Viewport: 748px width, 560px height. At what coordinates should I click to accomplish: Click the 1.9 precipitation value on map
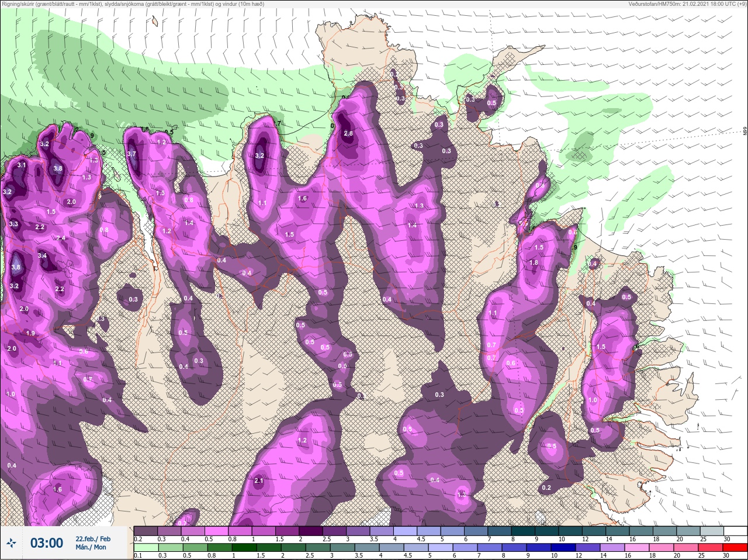(x=30, y=333)
